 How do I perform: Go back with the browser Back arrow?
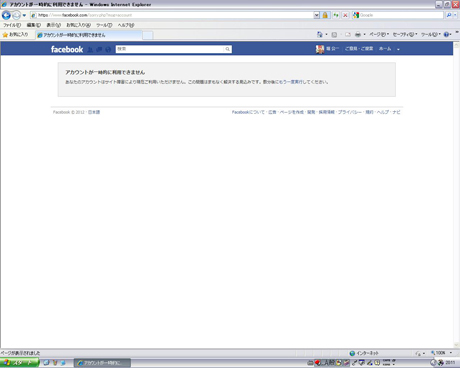pyautogui.click(x=6, y=15)
